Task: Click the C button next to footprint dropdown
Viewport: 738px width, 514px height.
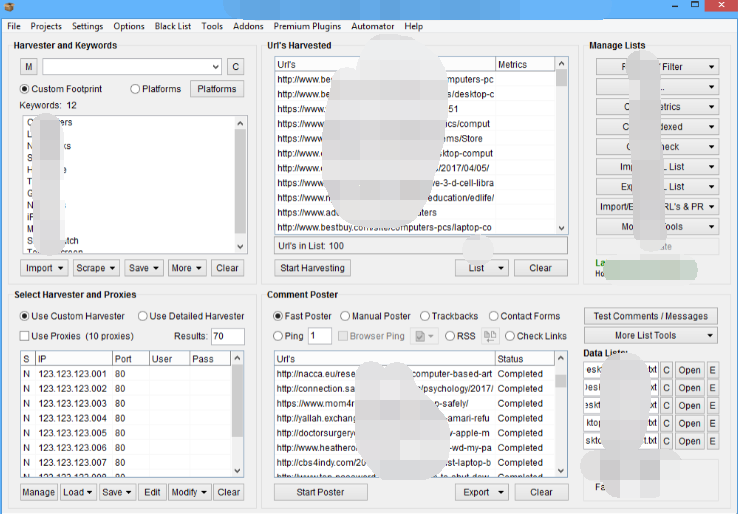Action: coord(235,67)
